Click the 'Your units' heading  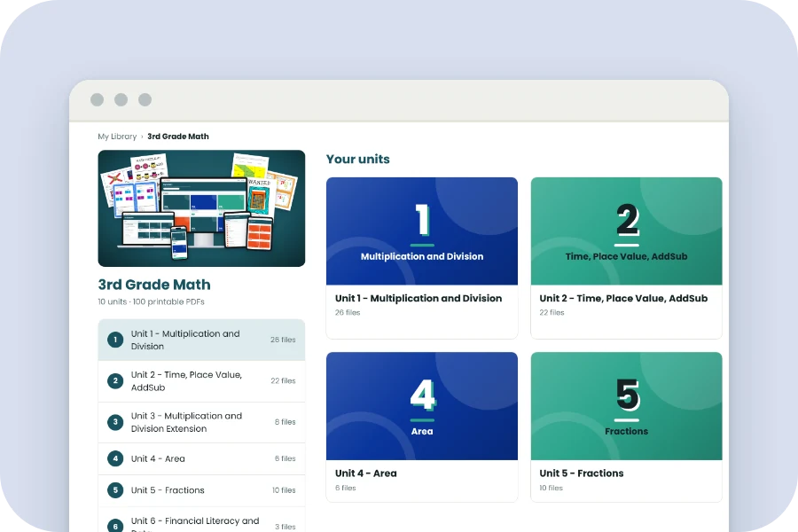tap(358, 160)
